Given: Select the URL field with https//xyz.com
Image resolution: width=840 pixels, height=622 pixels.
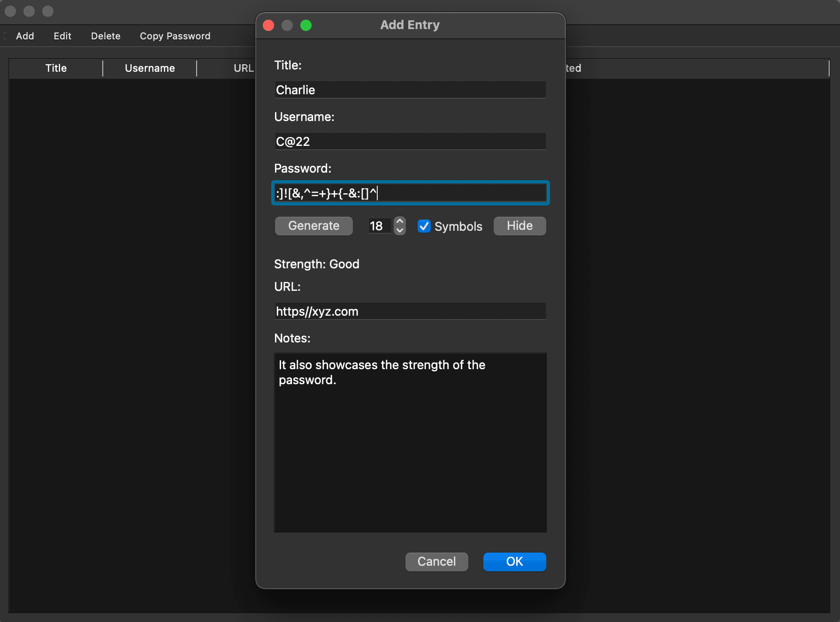Looking at the screenshot, I should pos(410,311).
